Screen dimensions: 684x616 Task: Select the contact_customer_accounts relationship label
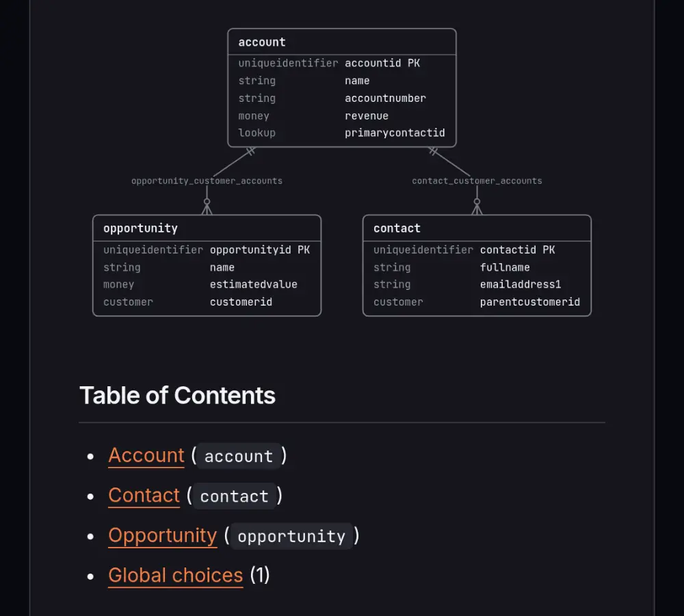point(477,181)
